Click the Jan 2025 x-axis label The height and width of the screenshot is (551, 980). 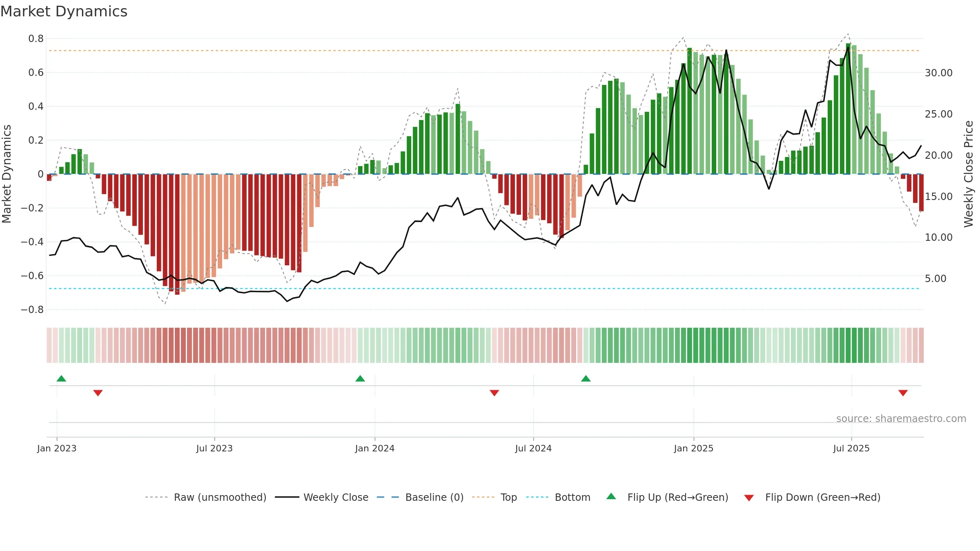click(x=694, y=448)
